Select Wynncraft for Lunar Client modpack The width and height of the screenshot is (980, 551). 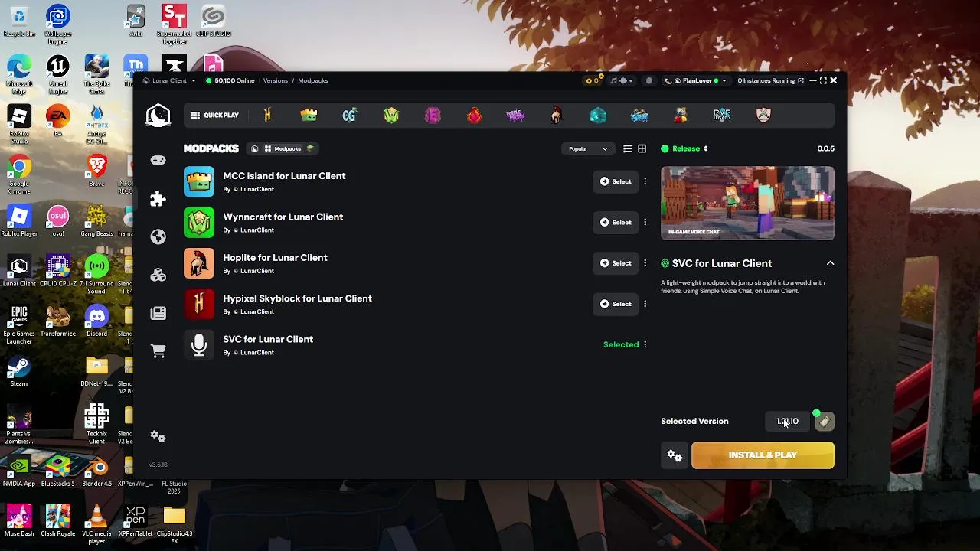pyautogui.click(x=616, y=222)
